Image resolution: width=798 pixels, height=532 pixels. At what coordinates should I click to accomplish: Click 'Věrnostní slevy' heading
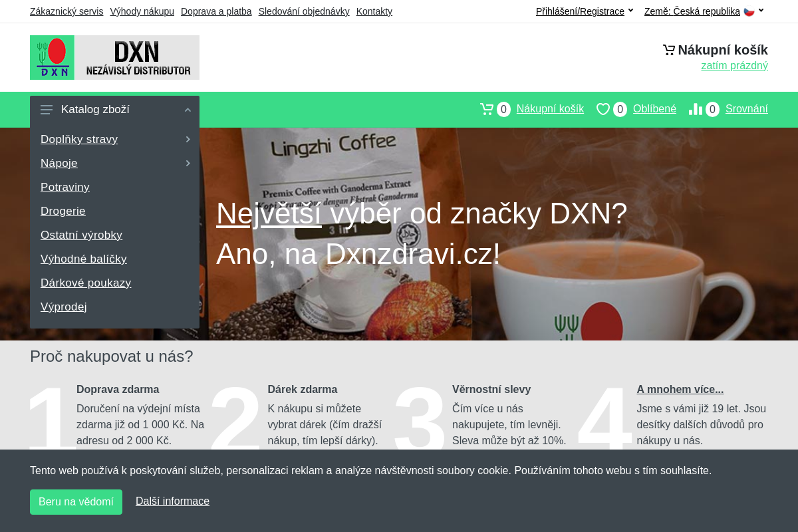tap(491, 390)
